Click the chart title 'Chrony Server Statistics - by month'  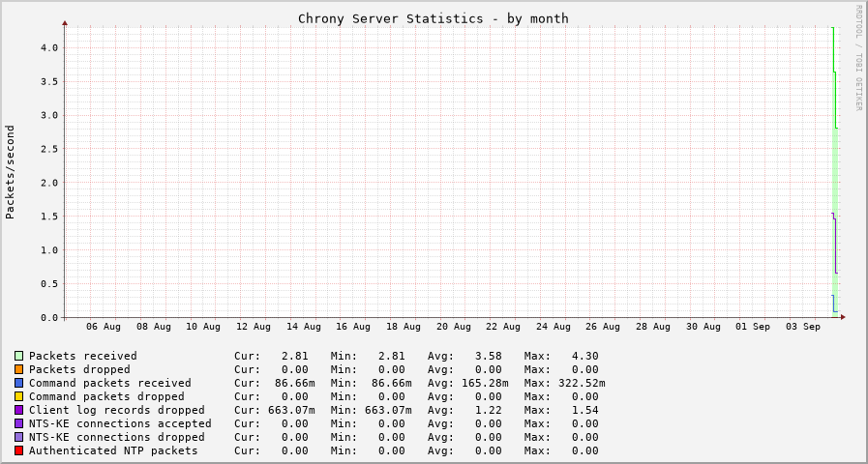(433, 18)
